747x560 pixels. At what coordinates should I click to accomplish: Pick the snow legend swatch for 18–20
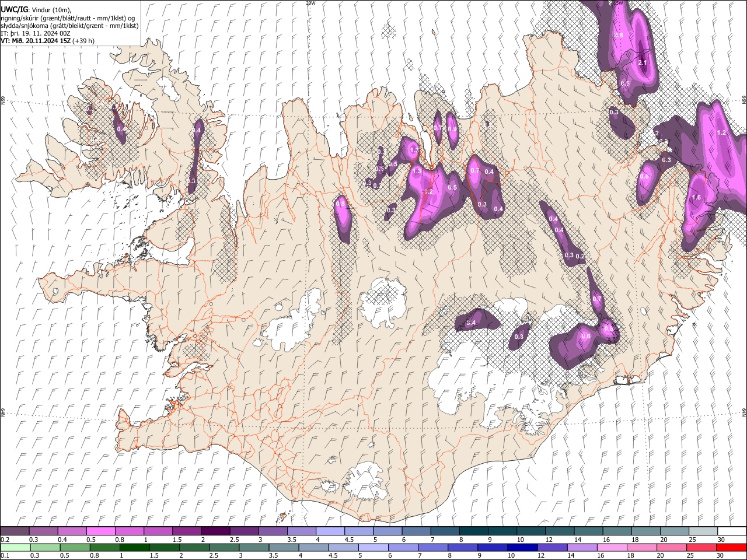coord(646,531)
